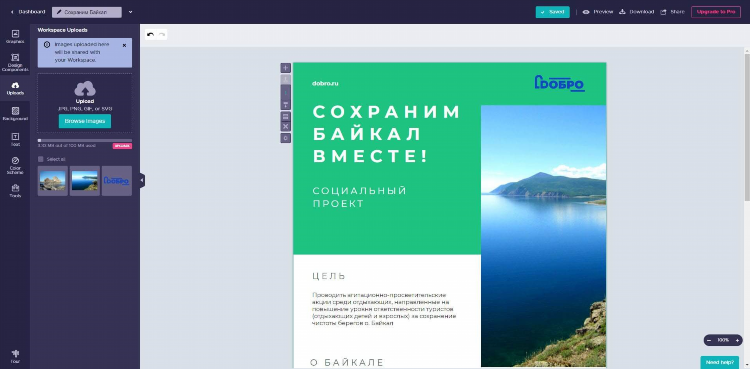750x369 pixels.
Task: Click the duplicate page icon
Action: point(286,116)
